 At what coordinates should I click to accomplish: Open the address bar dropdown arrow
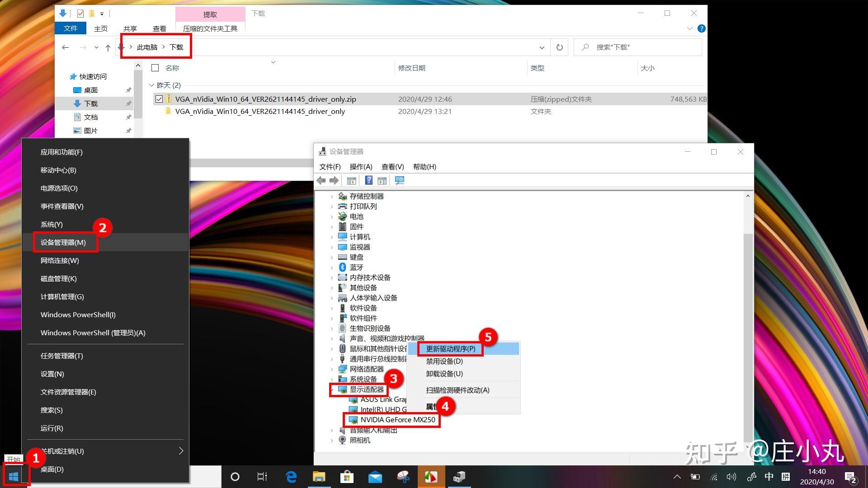[x=542, y=47]
